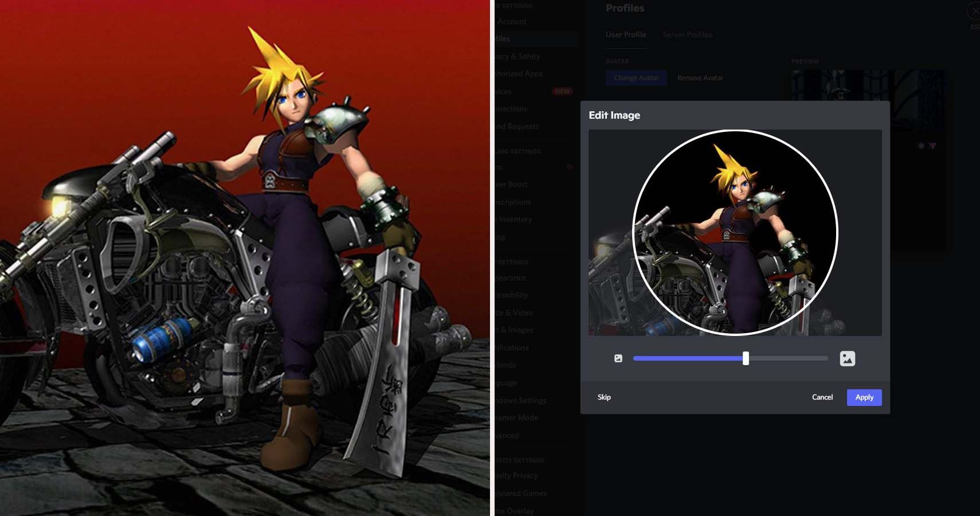The image size is (980, 516).
Task: Click Cancel in Edit Image dialog
Action: pyautogui.click(x=822, y=397)
